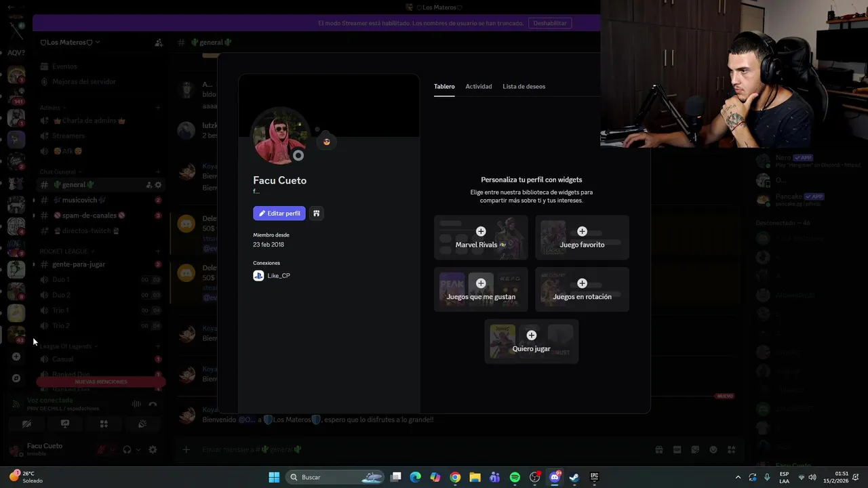This screenshot has height=488, width=868.
Task: Click the invite people icon by server name
Action: pyautogui.click(x=159, y=43)
